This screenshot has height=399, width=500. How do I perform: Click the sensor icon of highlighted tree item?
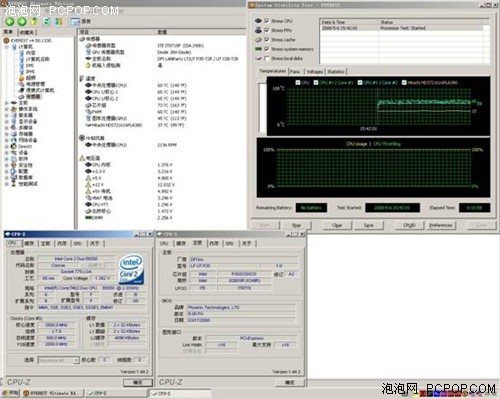click(x=22, y=97)
